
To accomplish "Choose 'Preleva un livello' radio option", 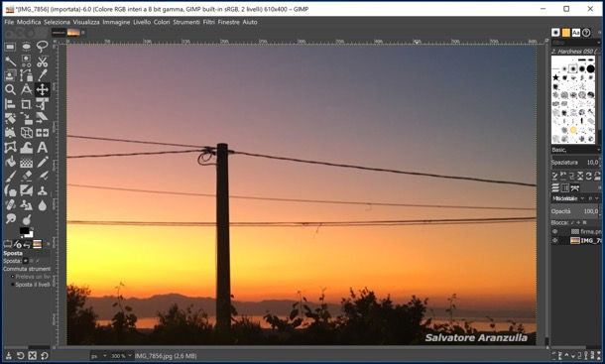I will click(x=31, y=277).
